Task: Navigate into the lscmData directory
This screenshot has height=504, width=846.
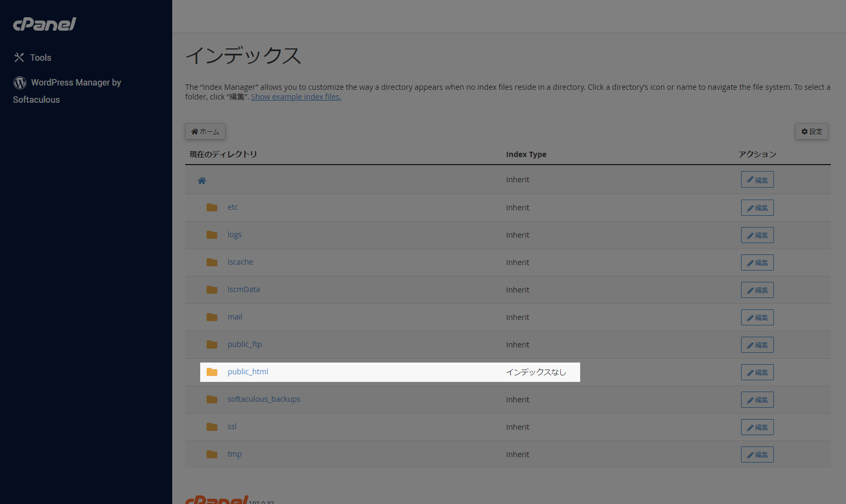Action: pyautogui.click(x=243, y=289)
